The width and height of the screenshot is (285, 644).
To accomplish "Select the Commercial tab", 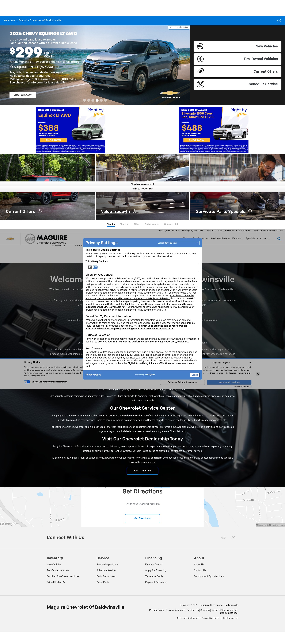I will point(171,224).
